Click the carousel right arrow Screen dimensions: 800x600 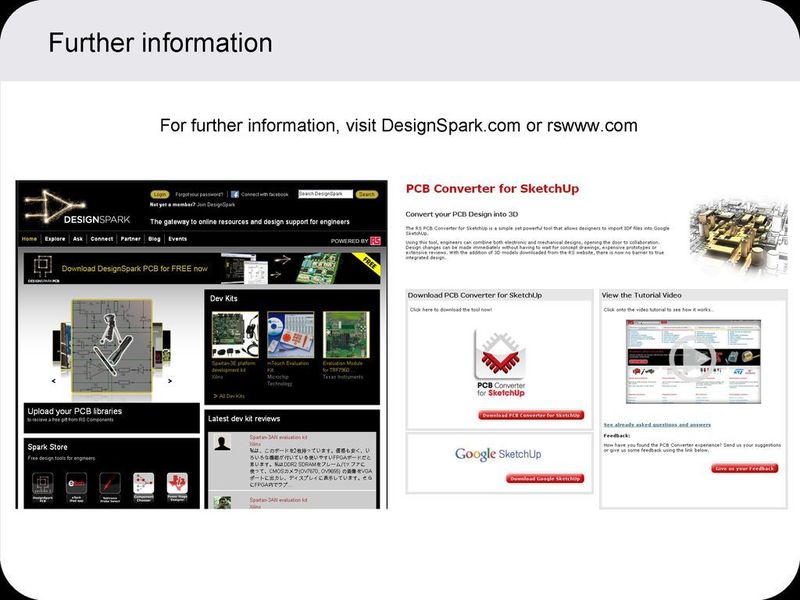(170, 381)
